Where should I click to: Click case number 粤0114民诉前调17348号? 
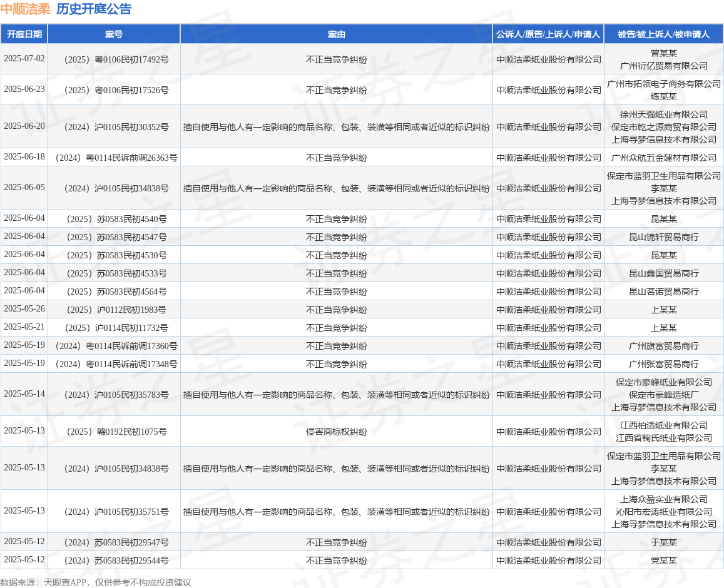(116, 363)
